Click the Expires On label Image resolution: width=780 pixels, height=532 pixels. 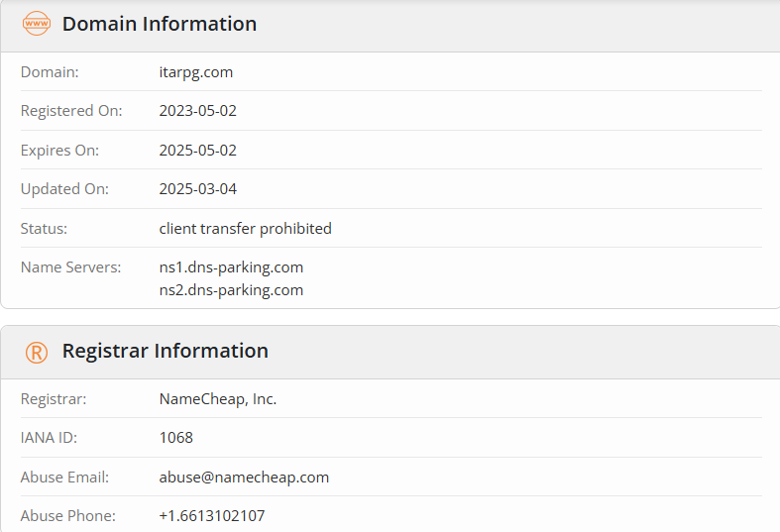point(59,151)
